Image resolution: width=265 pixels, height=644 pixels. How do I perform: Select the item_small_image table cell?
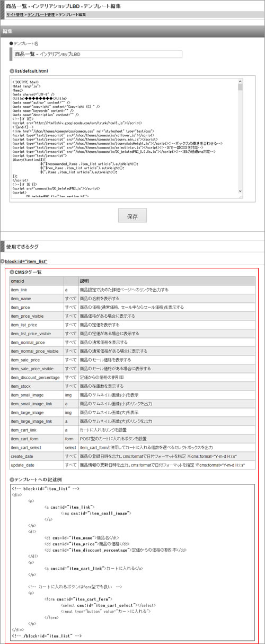[37, 395]
